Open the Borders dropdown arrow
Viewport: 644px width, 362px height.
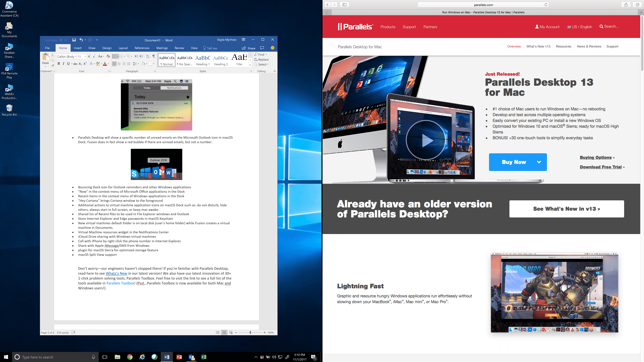[153, 64]
